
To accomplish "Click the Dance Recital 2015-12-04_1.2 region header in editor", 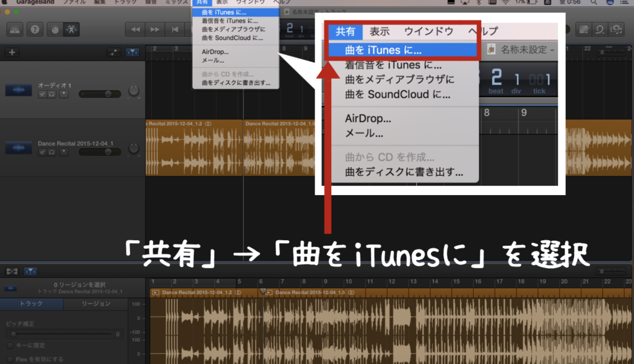I will click(x=206, y=292).
